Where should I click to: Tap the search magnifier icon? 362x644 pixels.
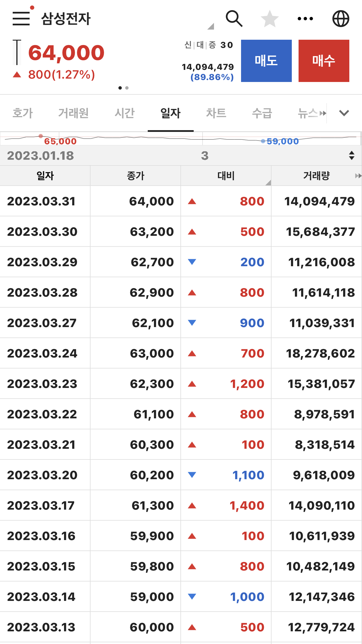coord(234,19)
